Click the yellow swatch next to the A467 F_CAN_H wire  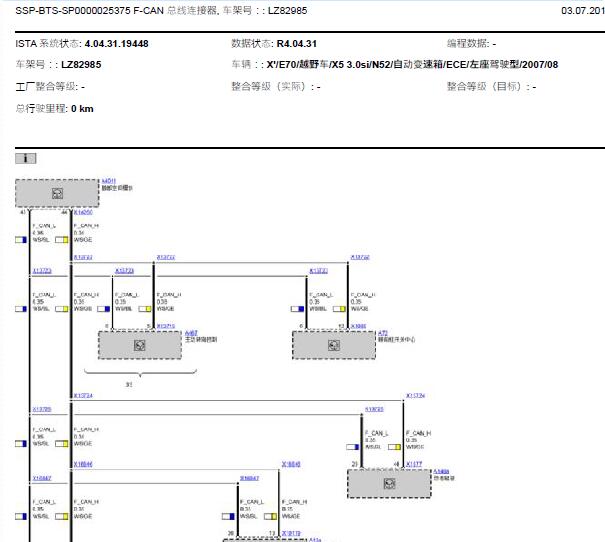pyautogui.click(x=145, y=309)
